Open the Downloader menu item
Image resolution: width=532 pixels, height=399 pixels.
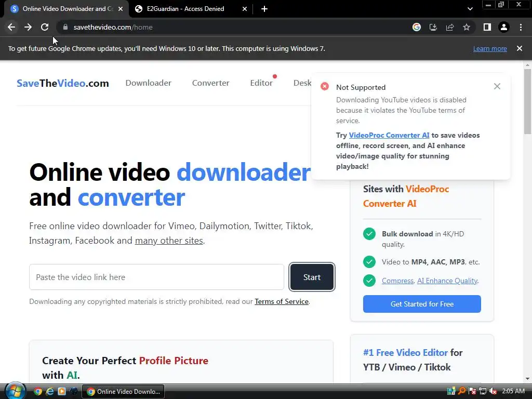point(148,83)
